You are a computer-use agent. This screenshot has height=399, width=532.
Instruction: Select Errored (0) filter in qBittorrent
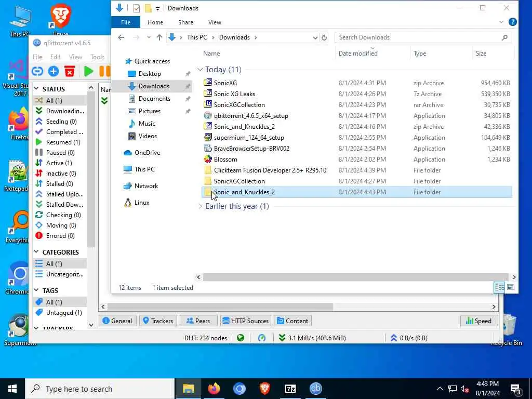click(60, 236)
